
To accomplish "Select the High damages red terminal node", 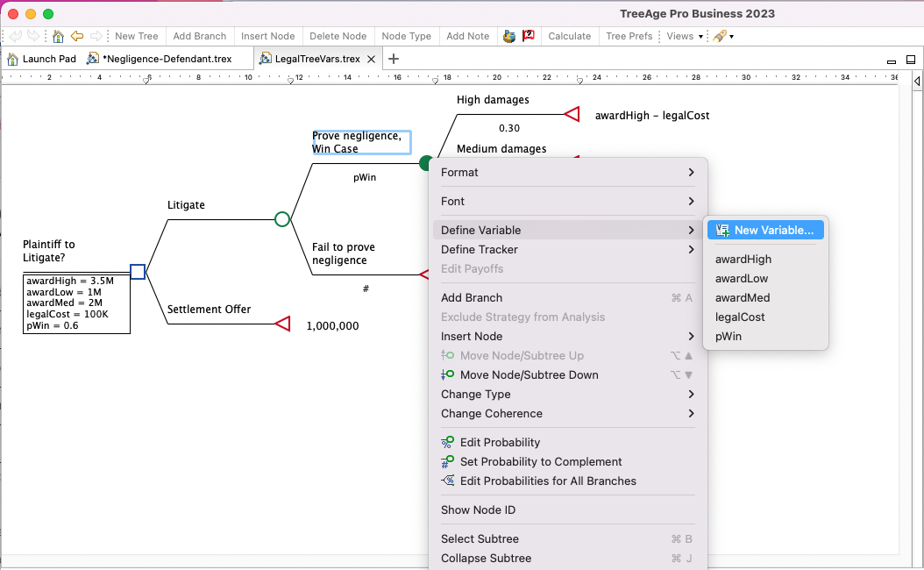I will [572, 114].
